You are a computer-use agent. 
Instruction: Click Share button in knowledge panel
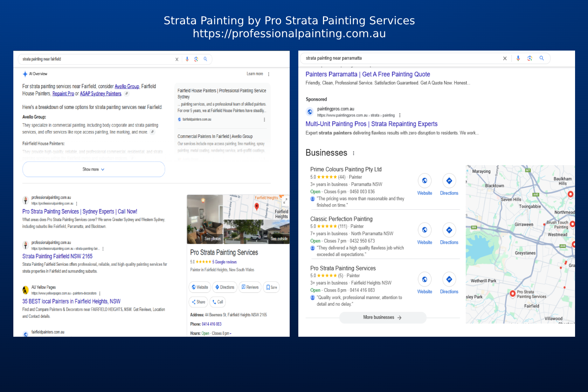[x=198, y=302]
